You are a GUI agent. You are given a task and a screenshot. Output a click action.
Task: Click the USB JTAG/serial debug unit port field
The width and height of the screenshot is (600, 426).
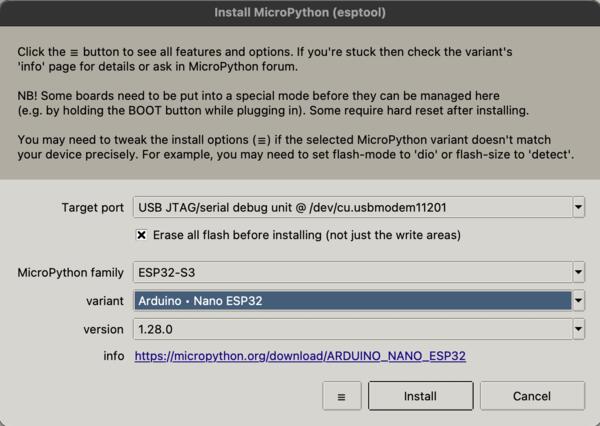352,208
